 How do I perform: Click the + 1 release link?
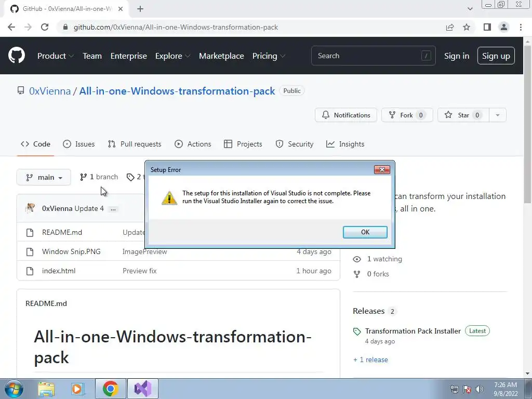coord(370,360)
